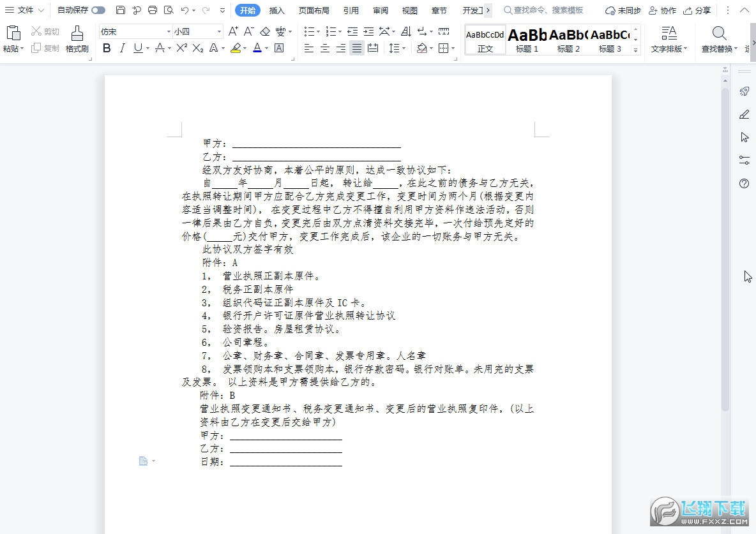Toggle italic formatting
This screenshot has height=534, width=756.
click(123, 48)
